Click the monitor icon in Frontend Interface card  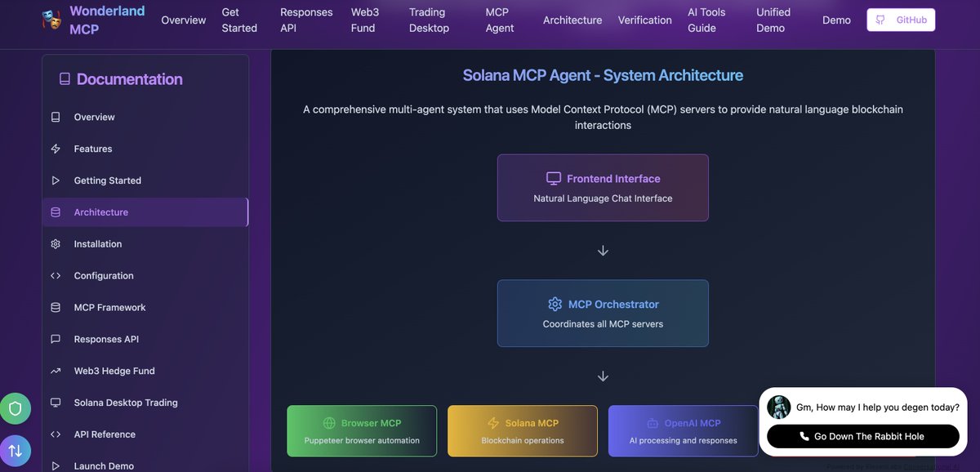[x=554, y=178]
